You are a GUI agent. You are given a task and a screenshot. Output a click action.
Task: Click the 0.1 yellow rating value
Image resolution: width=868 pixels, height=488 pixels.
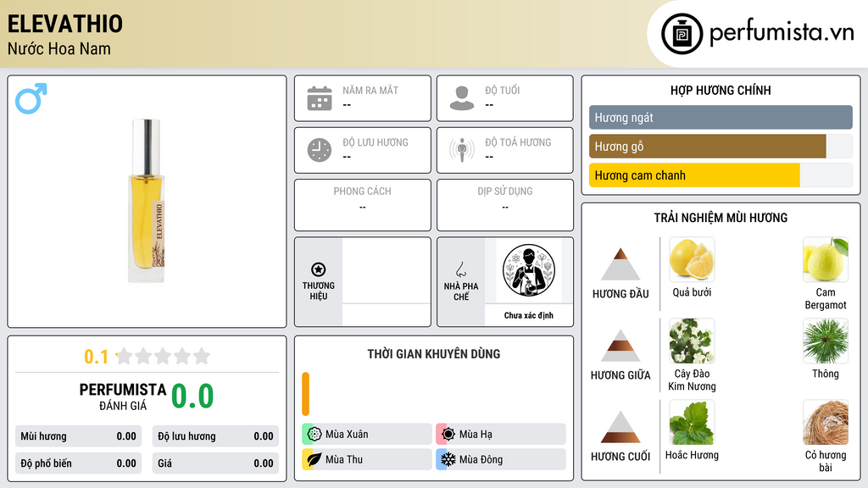96,357
